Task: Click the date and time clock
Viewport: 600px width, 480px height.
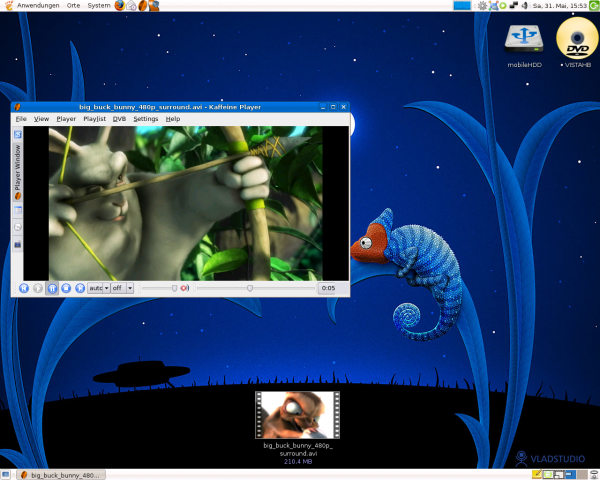Action: (559, 6)
